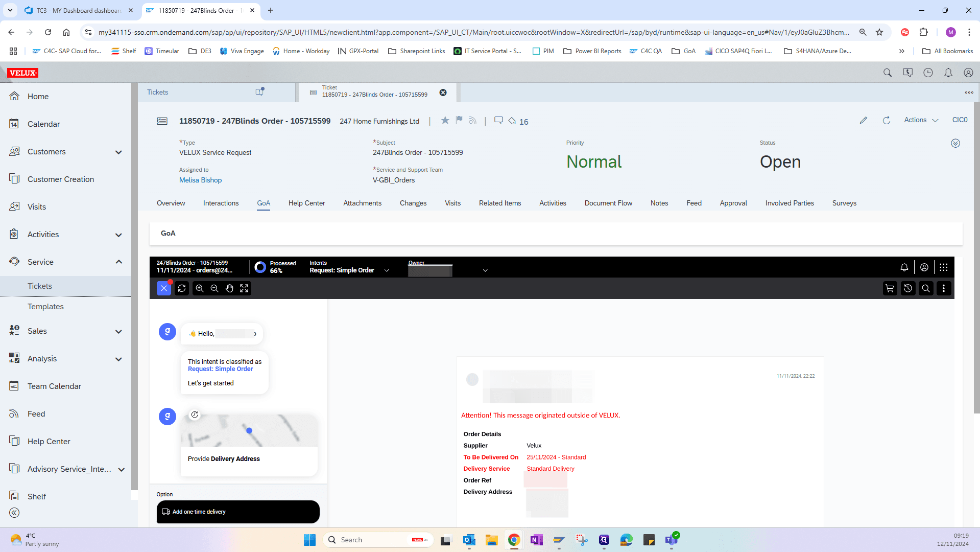Expand the Analysis sidebar section

click(x=118, y=359)
